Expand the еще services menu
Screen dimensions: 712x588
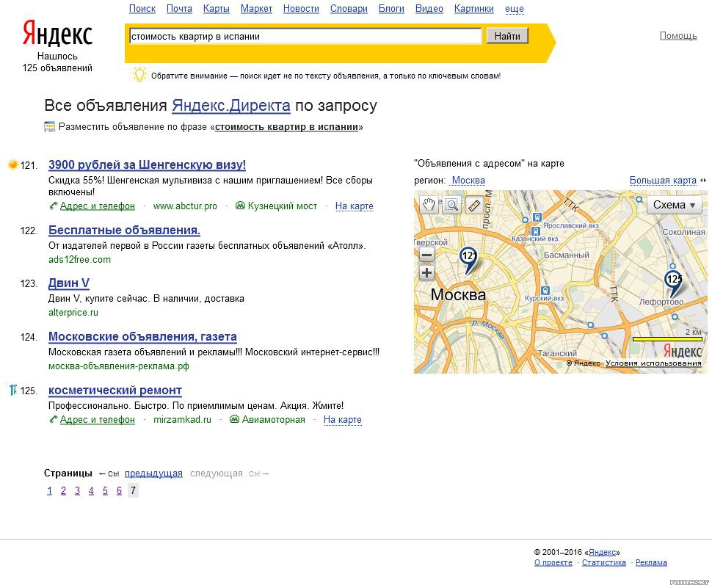pos(515,9)
